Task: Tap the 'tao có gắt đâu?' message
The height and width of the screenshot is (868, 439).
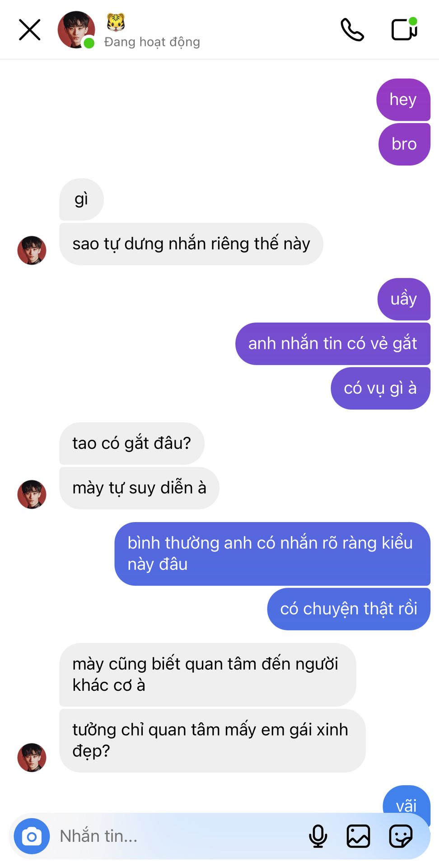Action: [x=132, y=443]
